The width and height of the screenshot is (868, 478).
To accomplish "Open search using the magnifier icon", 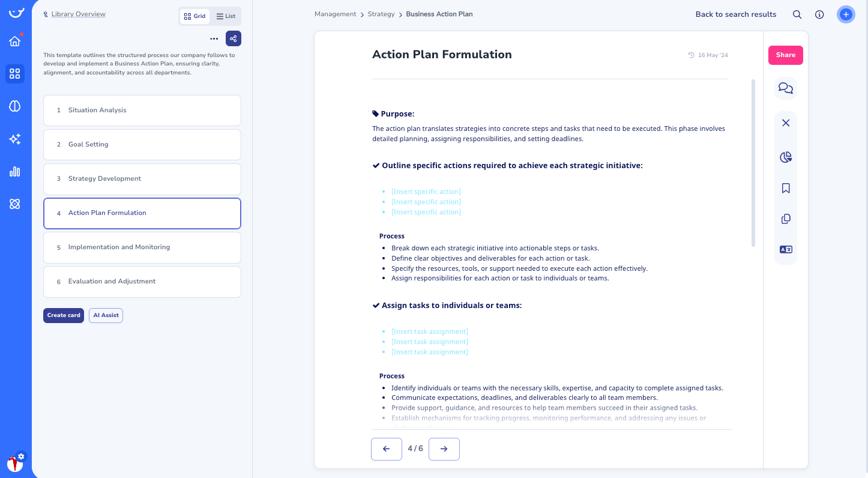I will (797, 14).
